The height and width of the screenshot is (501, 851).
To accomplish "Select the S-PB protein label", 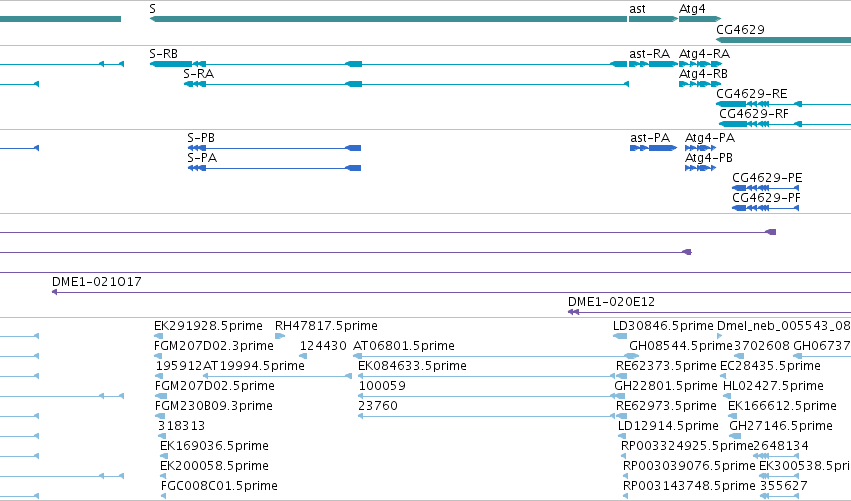I will [x=201, y=138].
